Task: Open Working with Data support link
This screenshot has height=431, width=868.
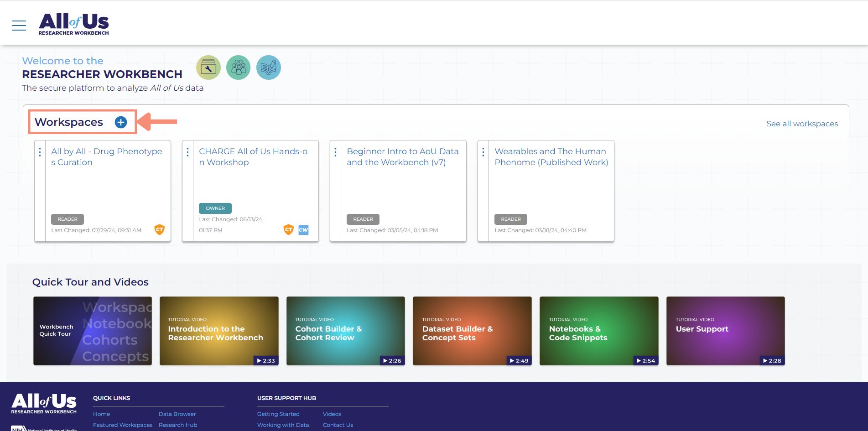Action: pyautogui.click(x=283, y=425)
